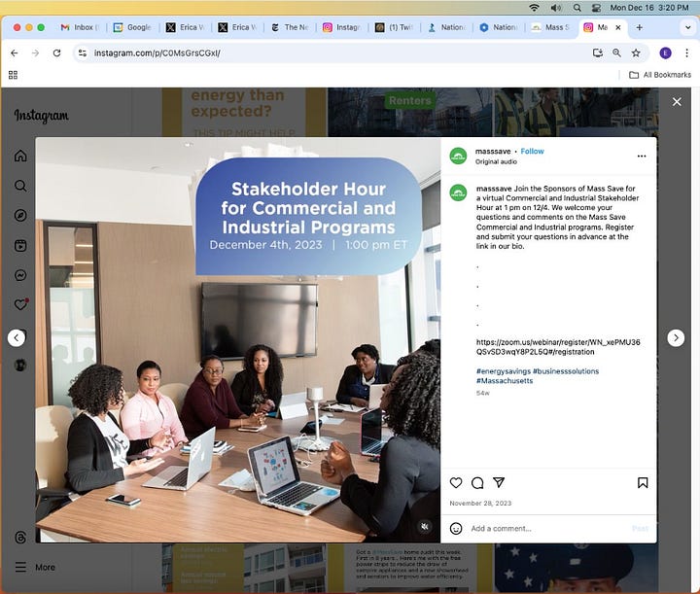
Task: Go to next post arrow
Action: 676,338
